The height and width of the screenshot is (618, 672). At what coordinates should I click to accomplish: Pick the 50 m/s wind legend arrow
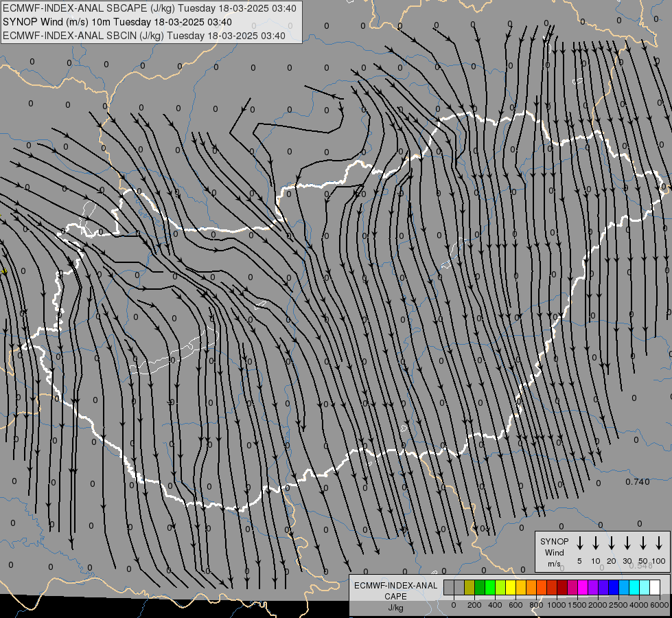(x=643, y=542)
